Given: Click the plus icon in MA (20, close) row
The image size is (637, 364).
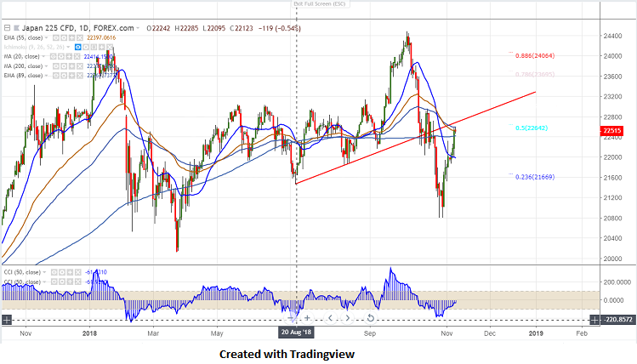Looking at the screenshot, I should 69,56.
